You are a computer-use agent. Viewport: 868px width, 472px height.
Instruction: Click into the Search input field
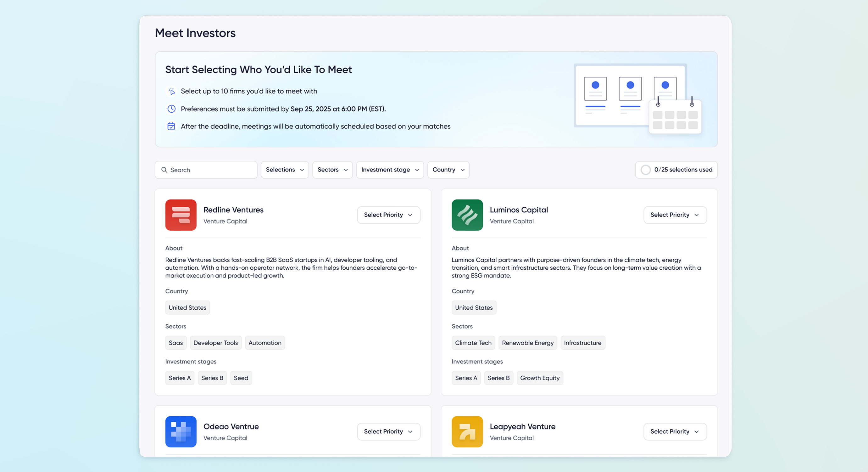click(x=212, y=170)
